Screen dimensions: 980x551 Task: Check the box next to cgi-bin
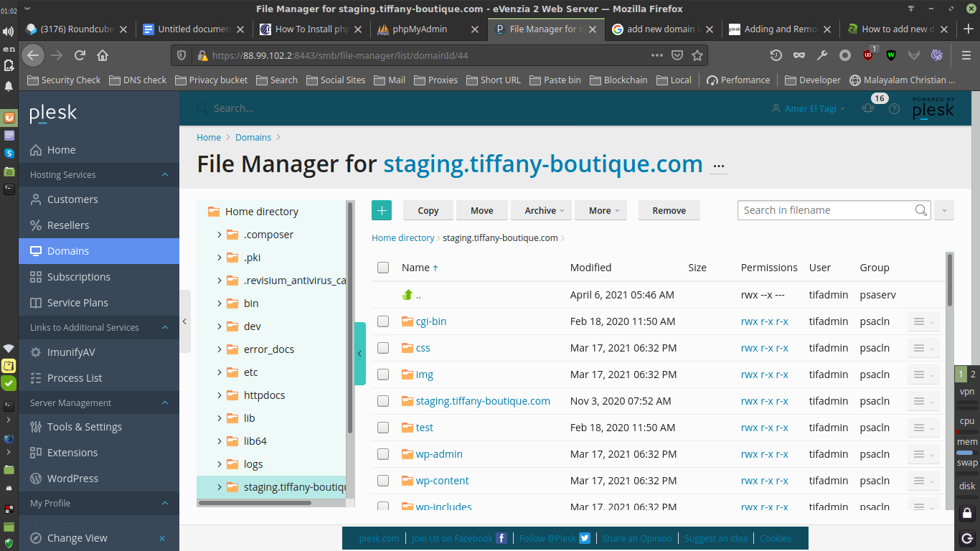pos(383,321)
